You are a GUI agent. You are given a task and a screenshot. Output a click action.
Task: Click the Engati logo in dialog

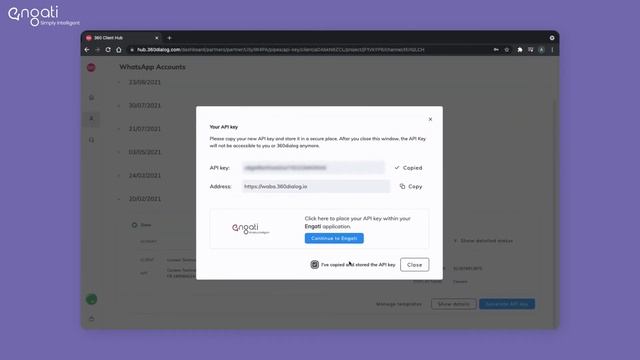[251, 229]
